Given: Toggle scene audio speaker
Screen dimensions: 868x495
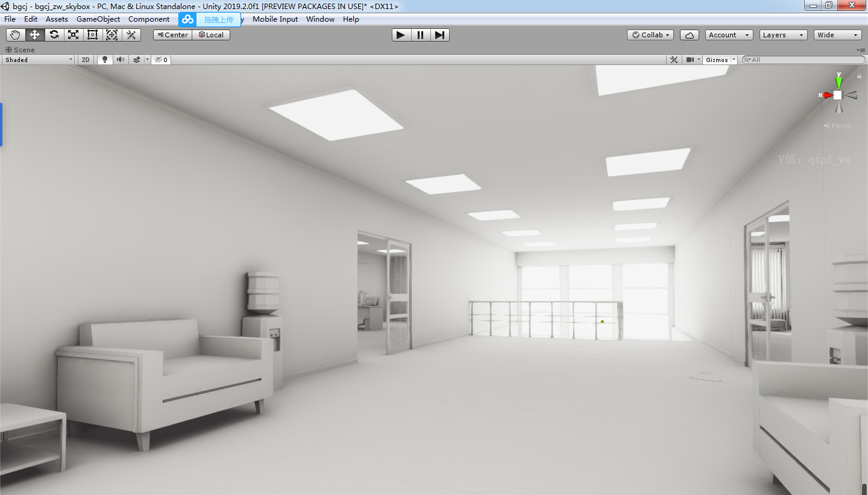Looking at the screenshot, I should (x=121, y=60).
